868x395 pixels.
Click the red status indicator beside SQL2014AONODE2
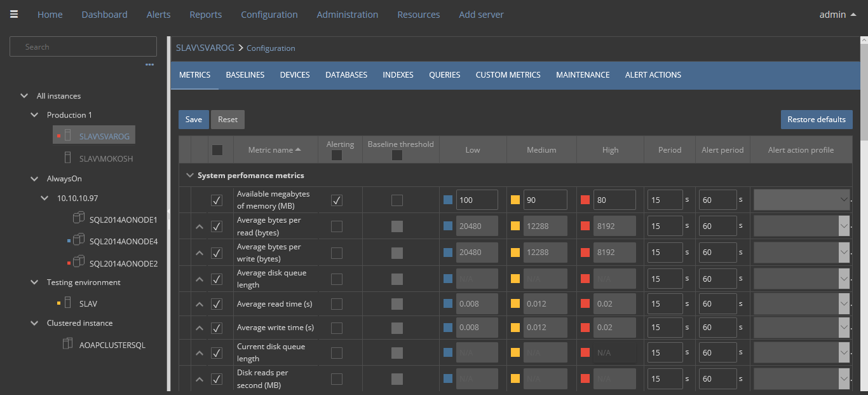(70, 262)
